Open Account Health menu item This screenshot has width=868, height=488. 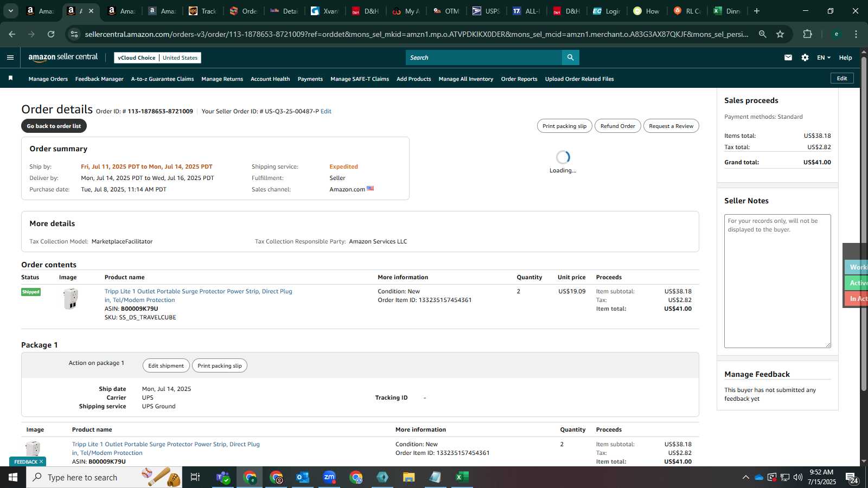point(270,79)
